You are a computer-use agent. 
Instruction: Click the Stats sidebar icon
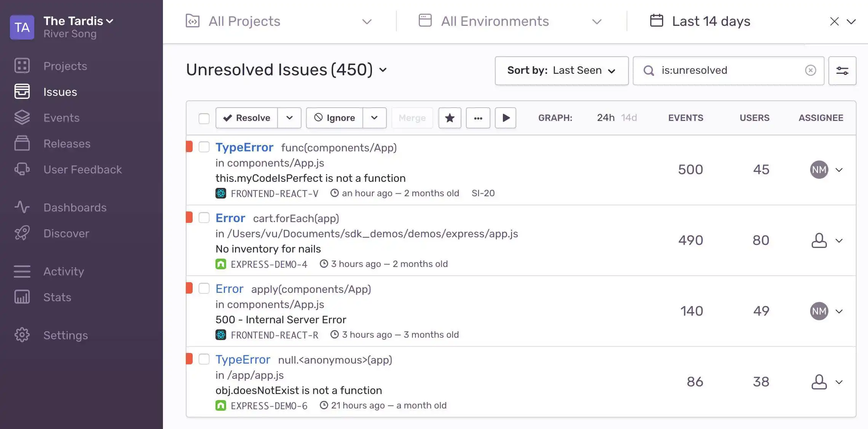tap(22, 297)
